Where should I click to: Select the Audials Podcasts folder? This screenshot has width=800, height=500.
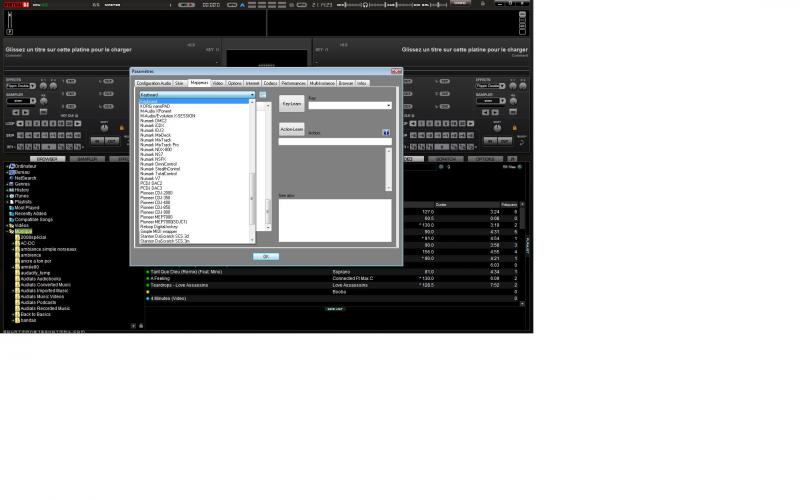click(x=38, y=303)
